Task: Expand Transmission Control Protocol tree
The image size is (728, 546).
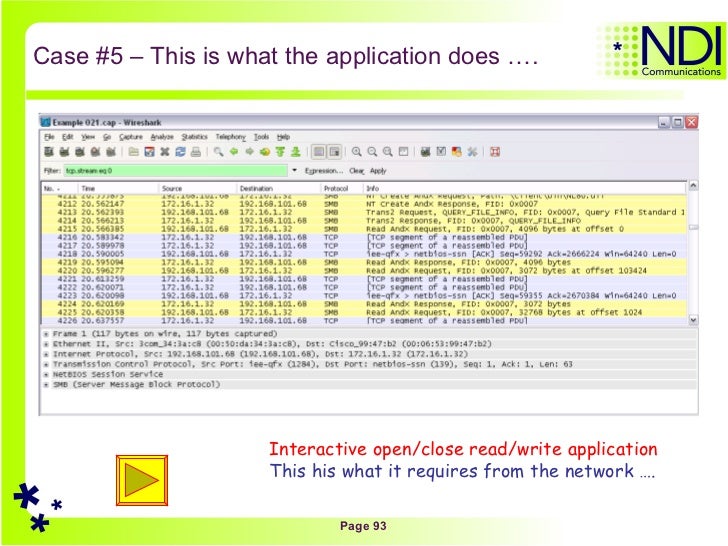Action: tap(46, 364)
